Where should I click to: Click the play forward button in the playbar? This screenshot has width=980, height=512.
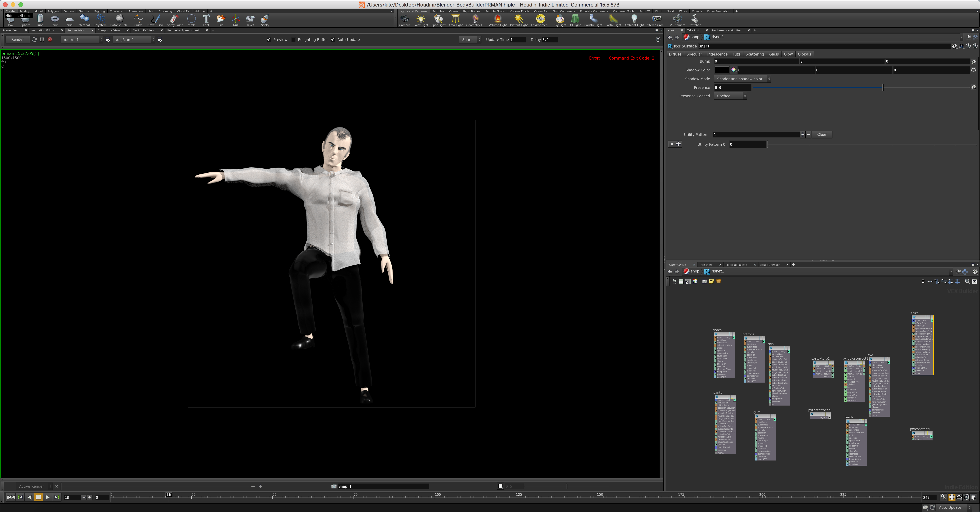pyautogui.click(x=47, y=497)
